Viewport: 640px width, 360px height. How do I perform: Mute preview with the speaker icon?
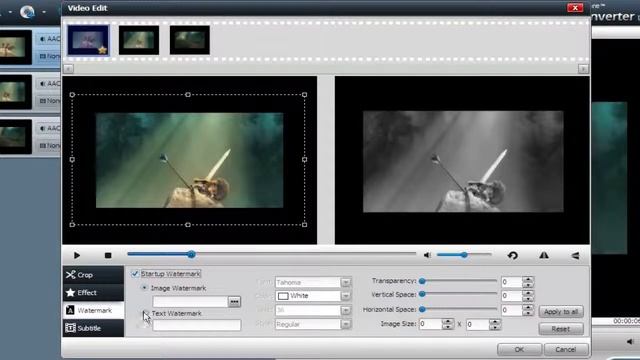427,255
